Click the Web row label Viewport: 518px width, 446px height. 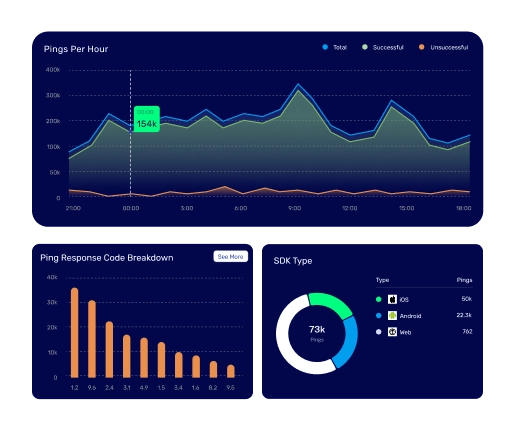tap(405, 332)
